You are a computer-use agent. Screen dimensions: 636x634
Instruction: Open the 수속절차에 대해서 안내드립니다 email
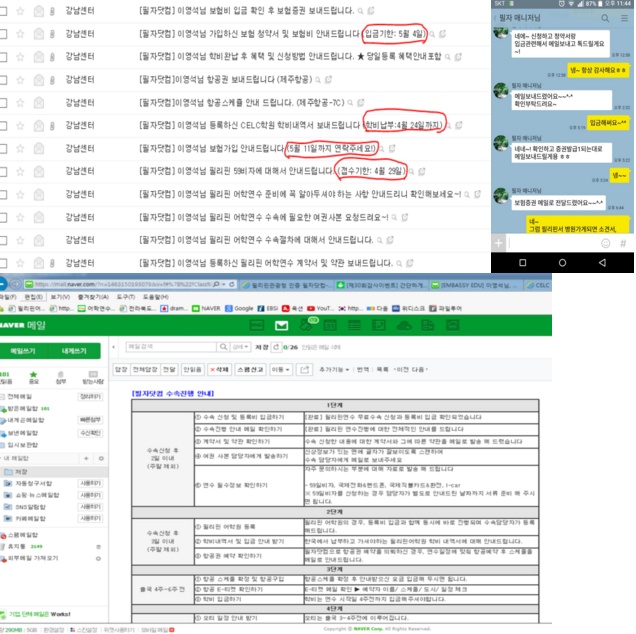(x=256, y=240)
